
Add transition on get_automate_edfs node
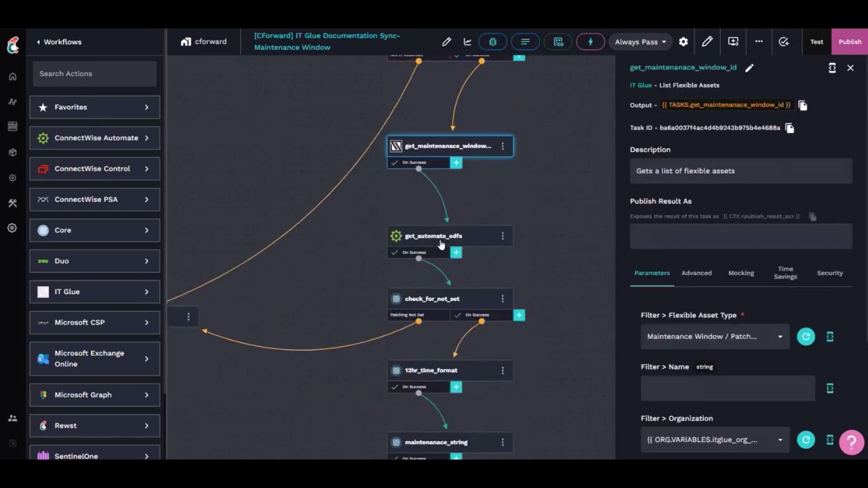[x=456, y=253]
